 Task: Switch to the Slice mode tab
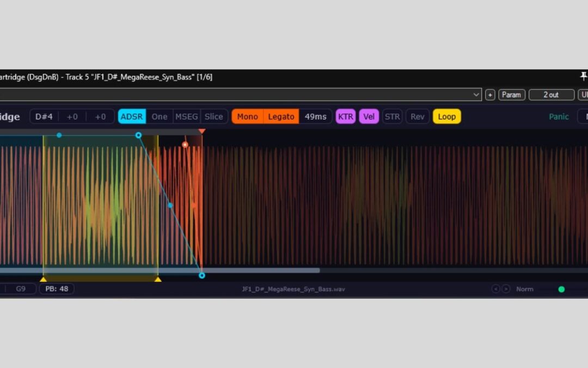[214, 117]
